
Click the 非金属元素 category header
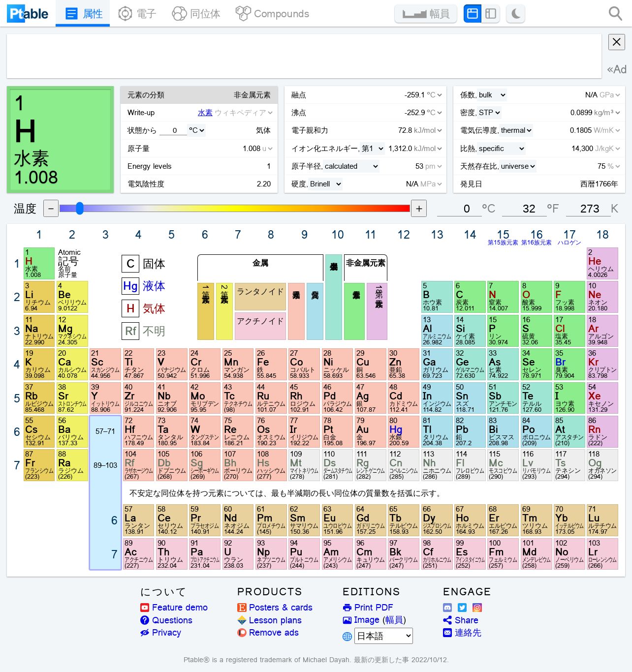pyautogui.click(x=365, y=263)
